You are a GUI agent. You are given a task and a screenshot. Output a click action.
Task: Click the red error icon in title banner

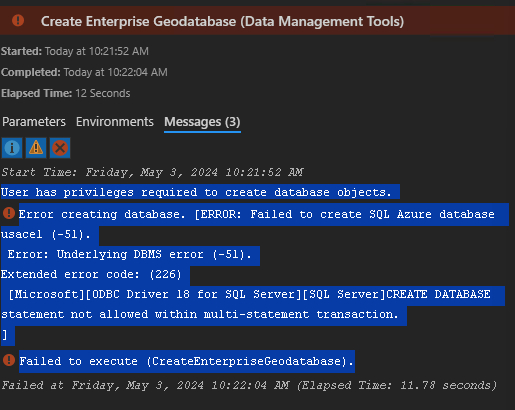pos(18,20)
